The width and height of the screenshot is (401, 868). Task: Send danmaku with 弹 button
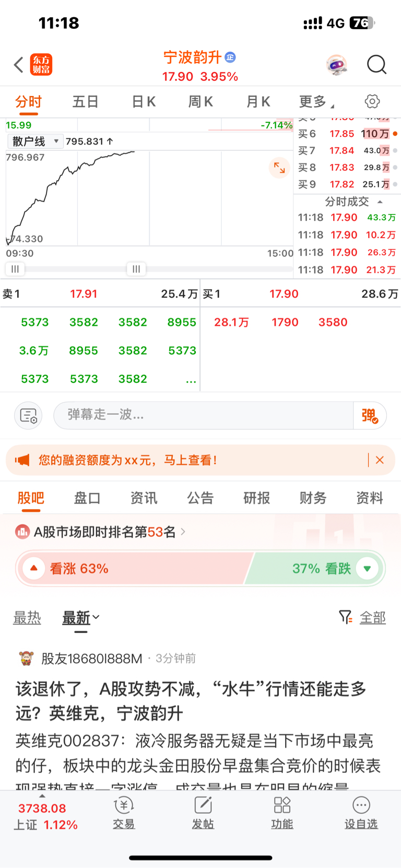[370, 416]
